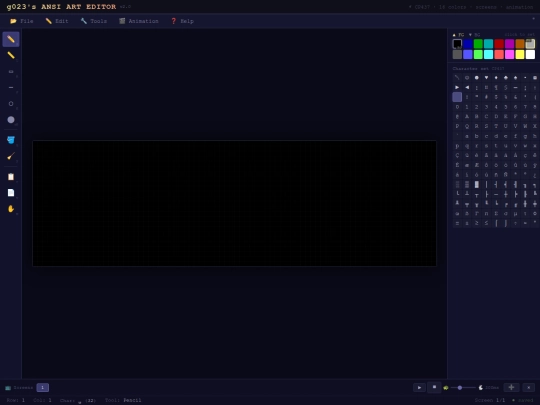This screenshot has height=405, width=540.
Task: Switch to BG color mode
Action: (475, 35)
